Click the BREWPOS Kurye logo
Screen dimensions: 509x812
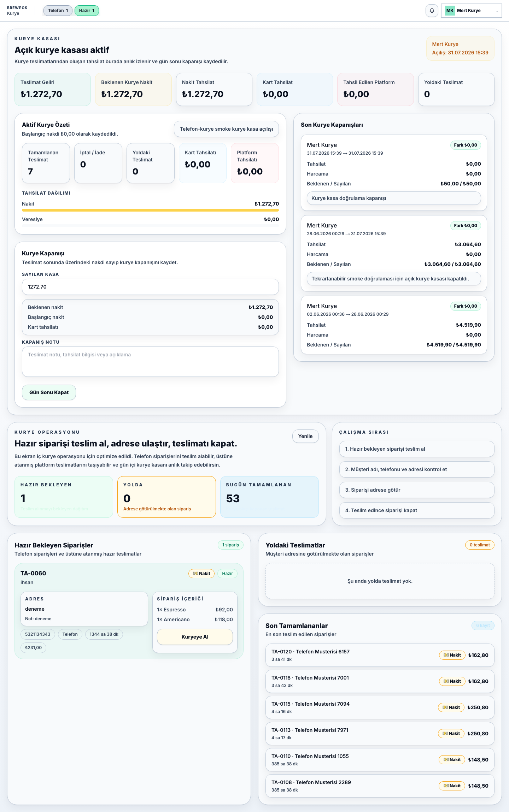(17, 11)
